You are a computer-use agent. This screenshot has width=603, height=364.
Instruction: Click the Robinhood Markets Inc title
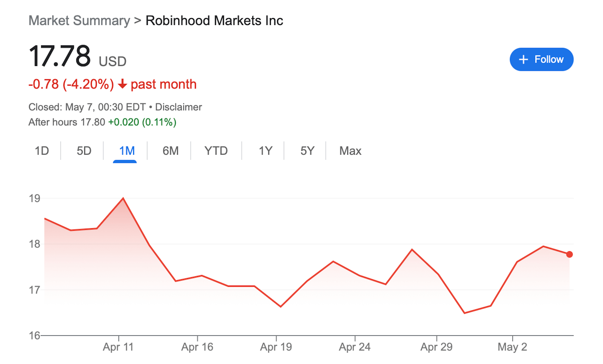(x=214, y=21)
